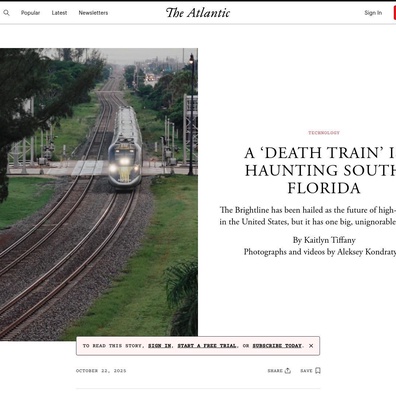
Task: Click the bookmark save icon
Action: 318,371
